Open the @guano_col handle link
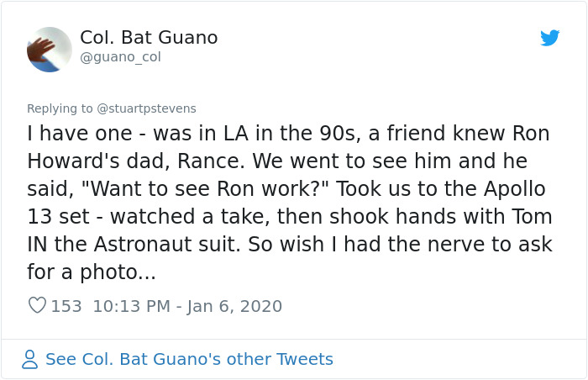Viewport: 588px width, 380px height. tap(120, 57)
